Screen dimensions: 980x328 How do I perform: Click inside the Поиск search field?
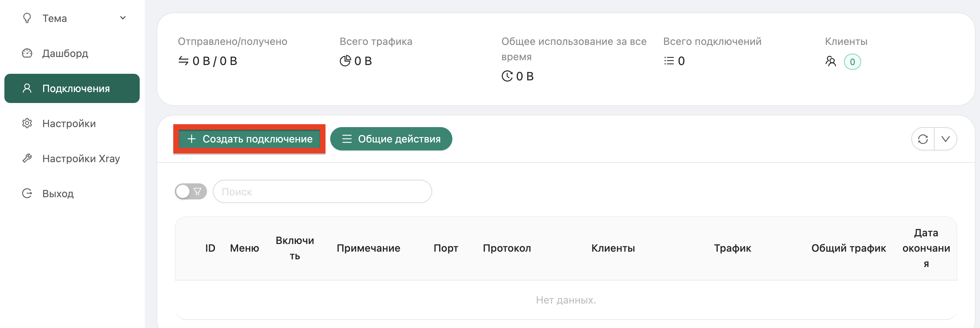(x=322, y=191)
